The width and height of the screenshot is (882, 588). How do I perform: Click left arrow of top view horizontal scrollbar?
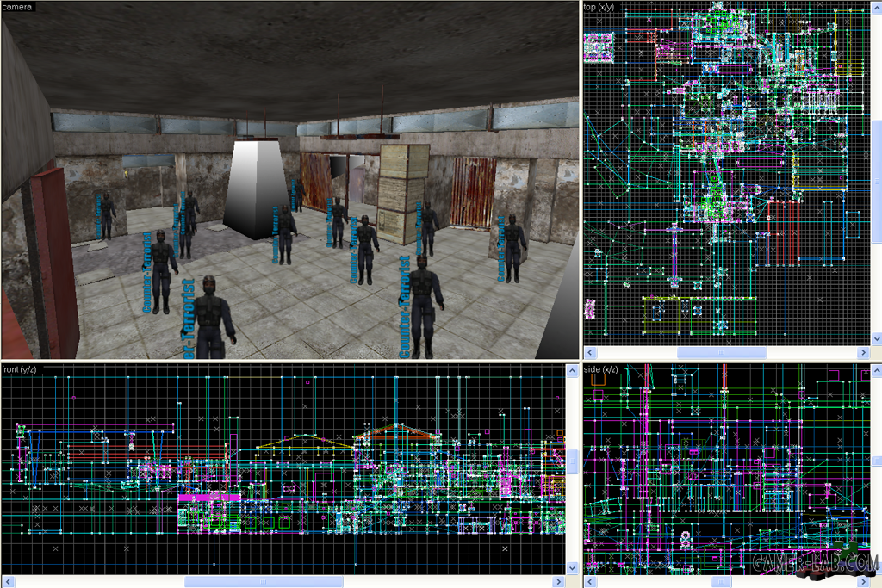tap(589, 352)
